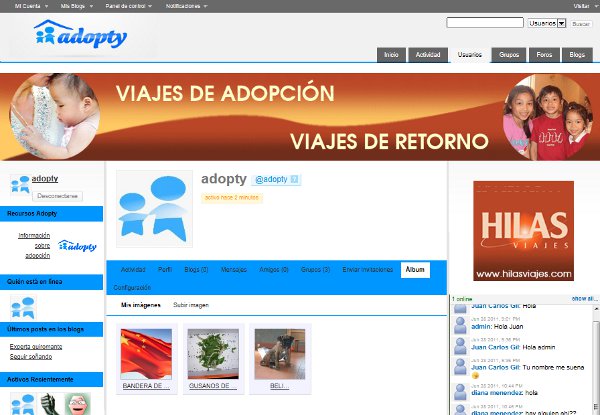Click the adopty logo in Recursos Adopty
This screenshot has width=600, height=415.
click(77, 245)
